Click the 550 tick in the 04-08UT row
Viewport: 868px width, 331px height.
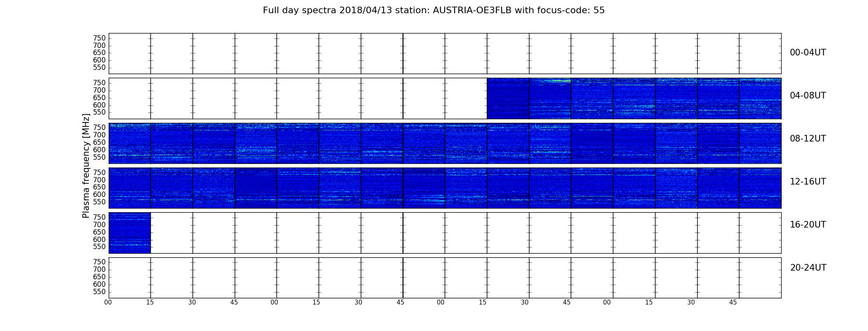[99, 113]
